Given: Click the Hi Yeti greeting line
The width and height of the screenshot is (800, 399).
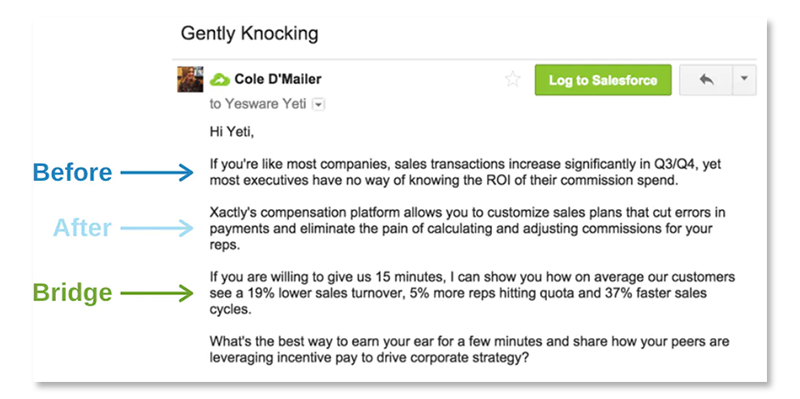Looking at the screenshot, I should coord(232,133).
